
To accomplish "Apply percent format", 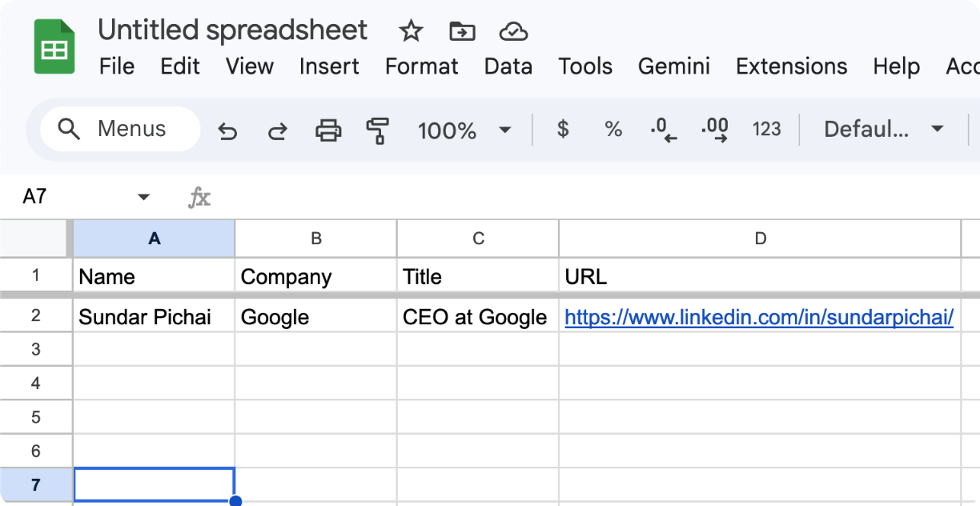I will pos(613,129).
